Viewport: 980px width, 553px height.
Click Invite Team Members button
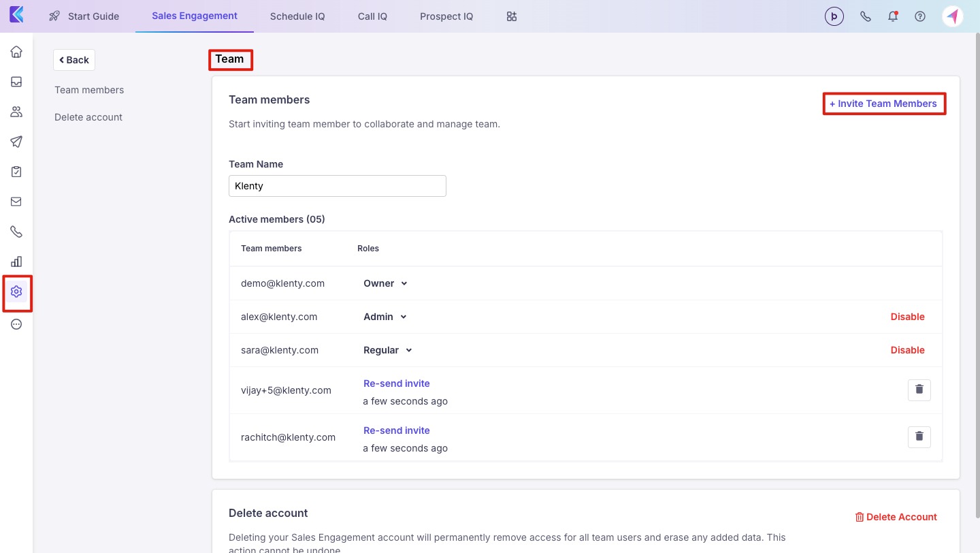pyautogui.click(x=883, y=104)
